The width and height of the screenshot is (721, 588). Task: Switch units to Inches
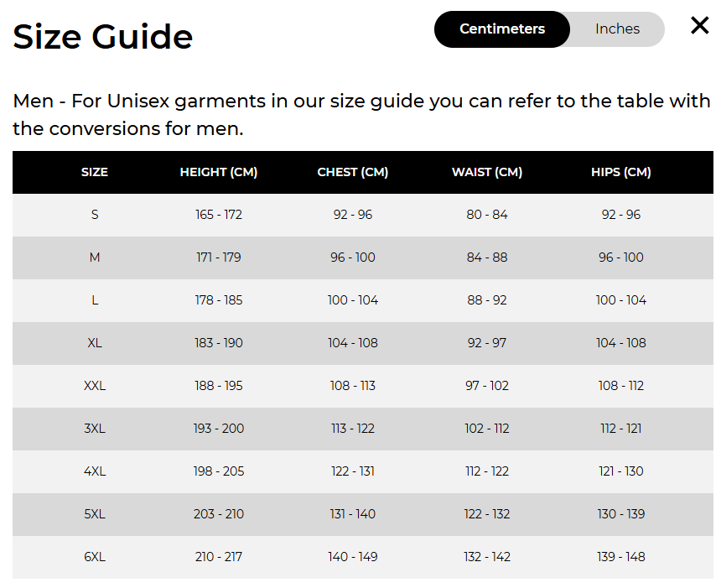pos(617,29)
